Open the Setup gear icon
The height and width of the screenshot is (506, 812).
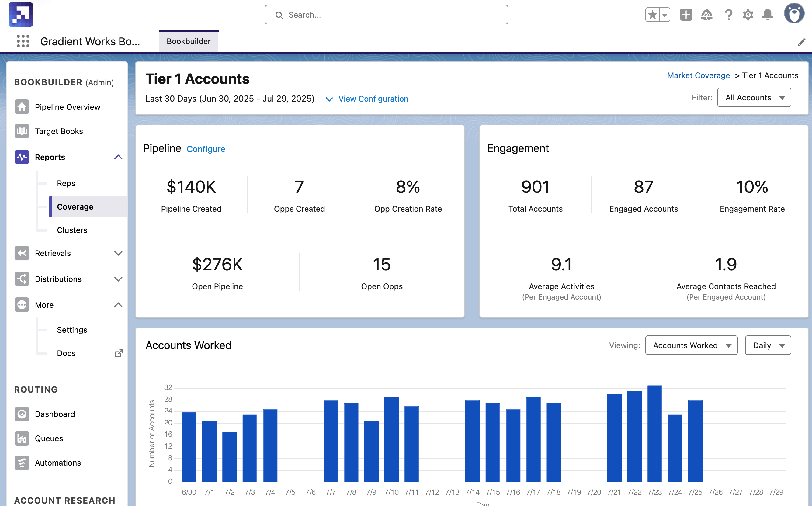[748, 15]
